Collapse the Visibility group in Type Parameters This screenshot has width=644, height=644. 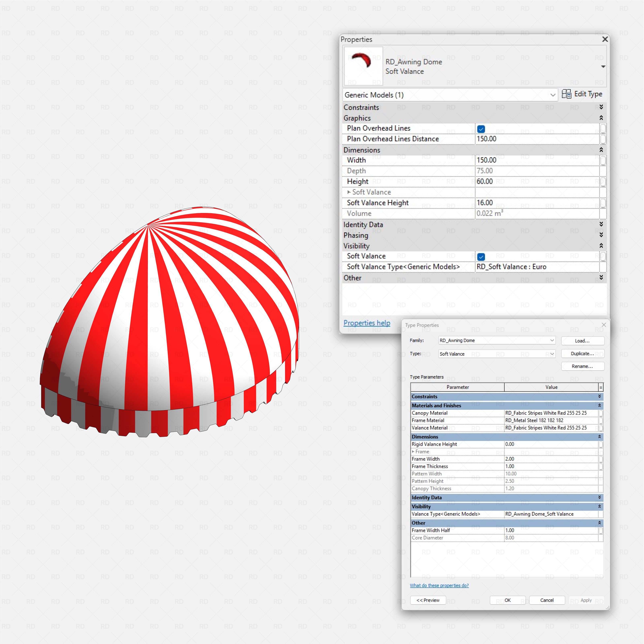pyautogui.click(x=599, y=506)
